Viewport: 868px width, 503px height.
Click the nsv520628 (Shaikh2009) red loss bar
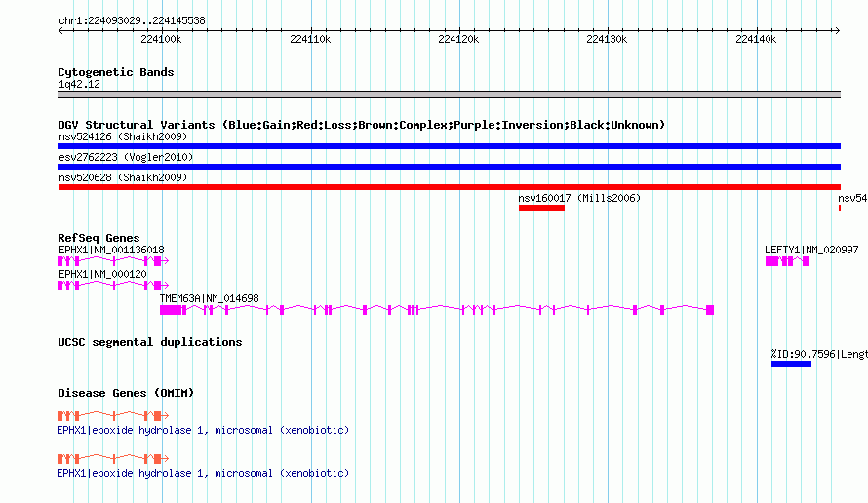(x=449, y=187)
